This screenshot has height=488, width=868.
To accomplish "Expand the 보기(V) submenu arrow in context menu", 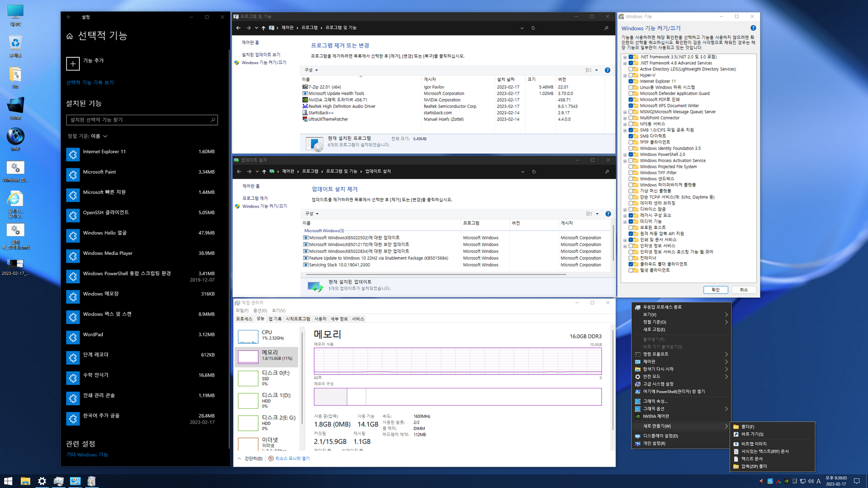I will (726, 315).
